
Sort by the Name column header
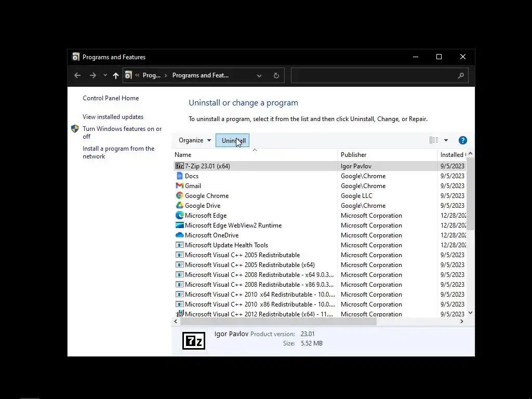click(255, 155)
